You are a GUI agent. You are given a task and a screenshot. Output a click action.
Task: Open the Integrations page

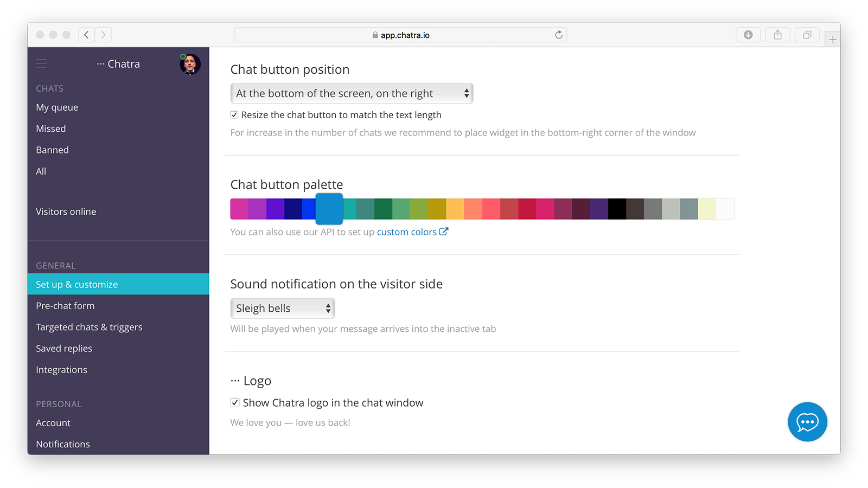pos(61,370)
